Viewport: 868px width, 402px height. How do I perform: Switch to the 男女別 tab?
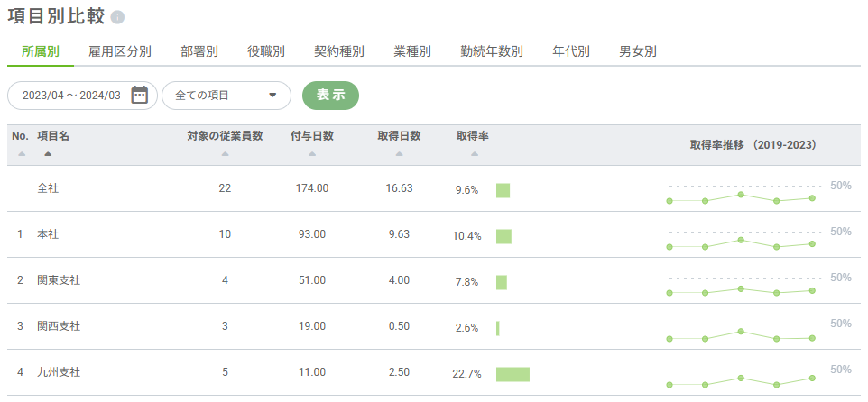pyautogui.click(x=638, y=51)
